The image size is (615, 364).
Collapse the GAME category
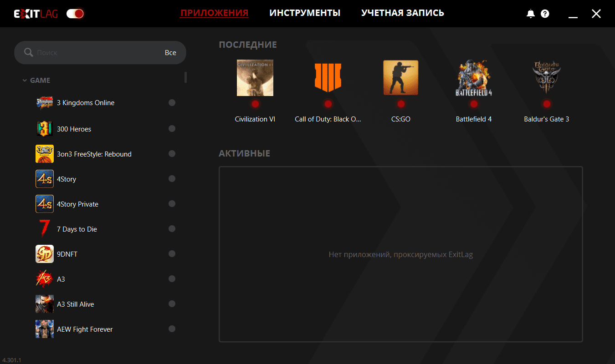36,81
